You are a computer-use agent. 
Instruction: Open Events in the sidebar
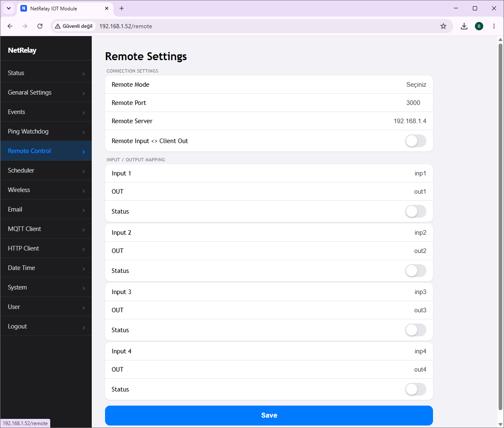pos(46,112)
